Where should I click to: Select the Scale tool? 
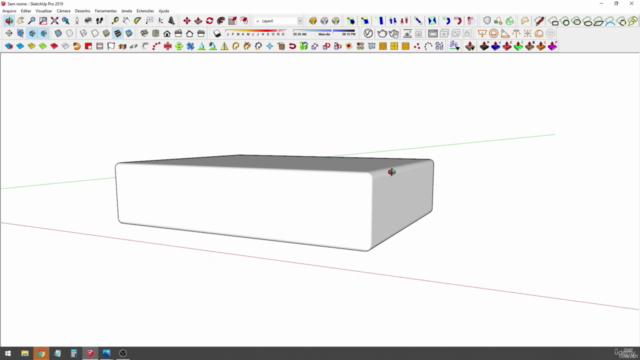click(x=232, y=21)
